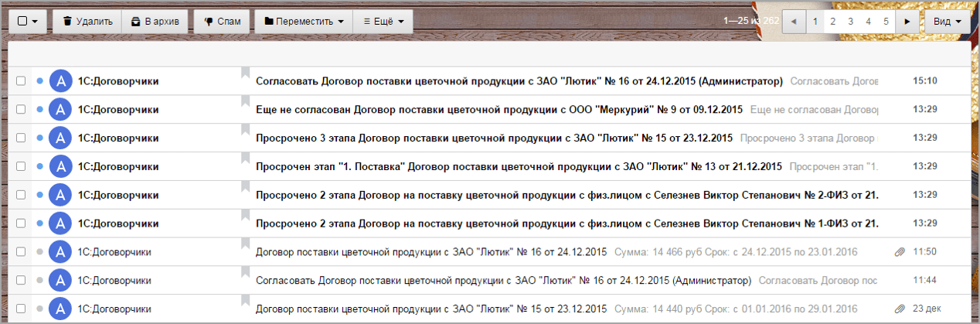The width and height of the screenshot is (980, 324).
Task: Click the archive icon on В архив
Action: 136,22
